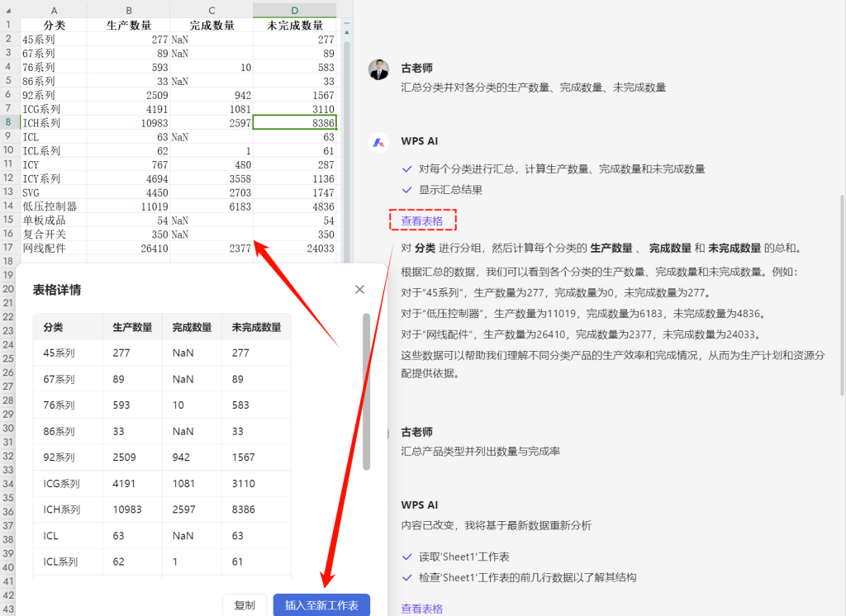Screen dimensions: 846x616
Task: Click the 未完成数量 header cell D1
Action: [295, 26]
